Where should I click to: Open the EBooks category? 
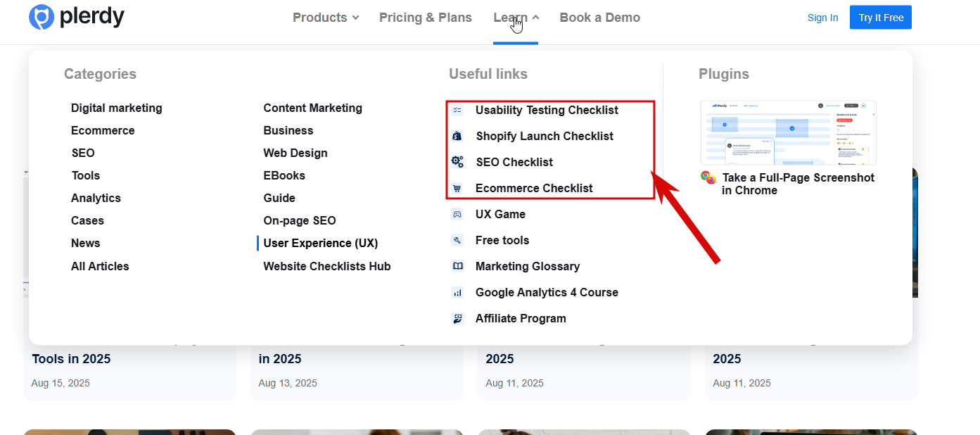[x=284, y=175]
